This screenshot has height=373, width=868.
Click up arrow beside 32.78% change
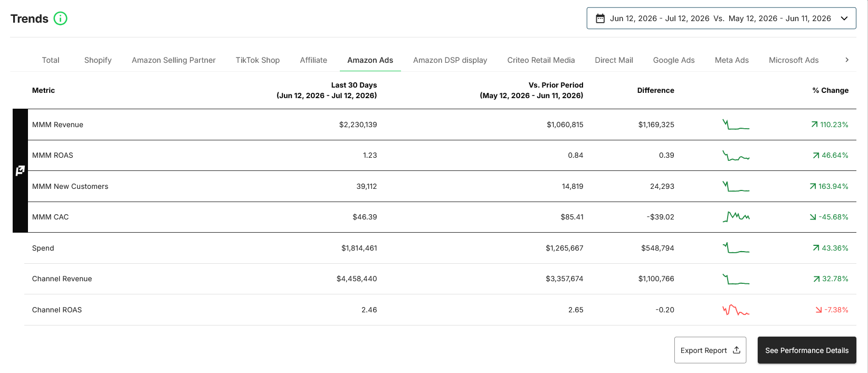817,279
